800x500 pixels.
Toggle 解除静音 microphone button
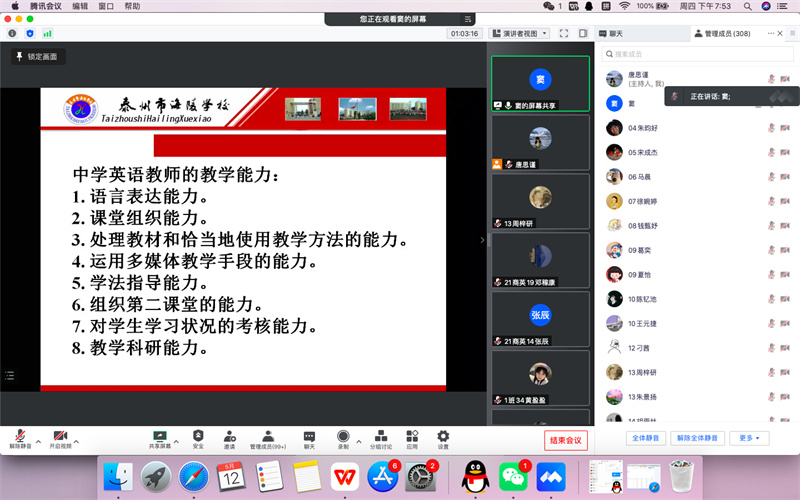pos(18,437)
